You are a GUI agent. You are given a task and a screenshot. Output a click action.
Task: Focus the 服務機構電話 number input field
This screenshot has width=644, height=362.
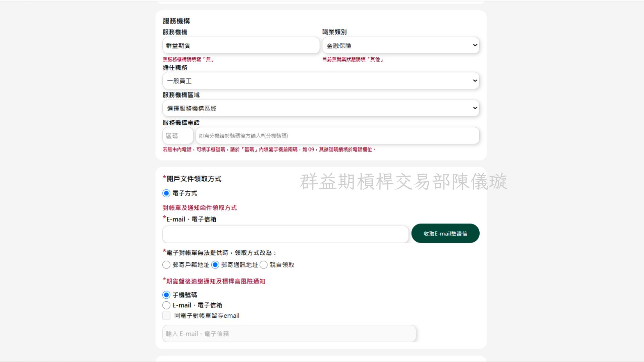(x=337, y=136)
